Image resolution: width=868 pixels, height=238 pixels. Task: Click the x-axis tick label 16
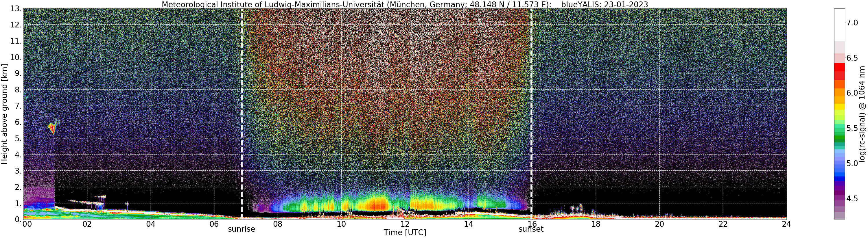tap(532, 224)
